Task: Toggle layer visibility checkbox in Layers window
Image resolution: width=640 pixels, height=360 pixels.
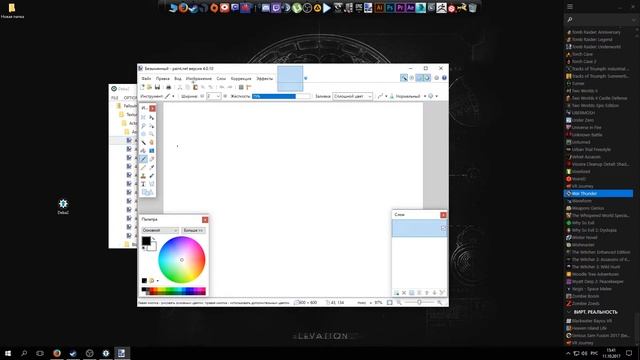Action: tap(443, 229)
